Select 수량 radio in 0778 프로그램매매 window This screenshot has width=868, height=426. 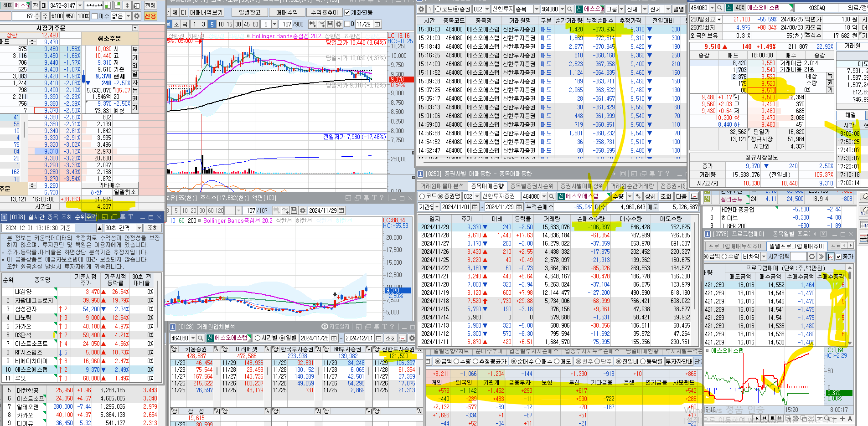[x=724, y=257]
